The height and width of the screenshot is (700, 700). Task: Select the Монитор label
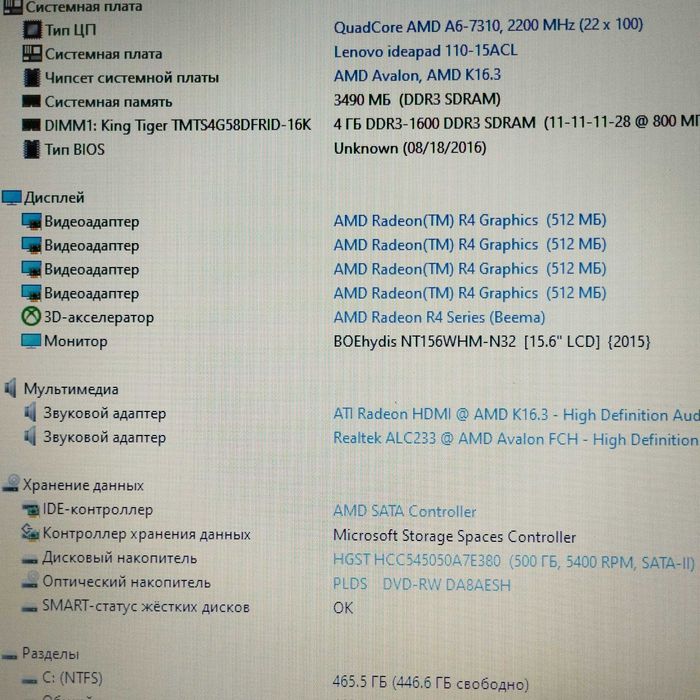pos(75,341)
